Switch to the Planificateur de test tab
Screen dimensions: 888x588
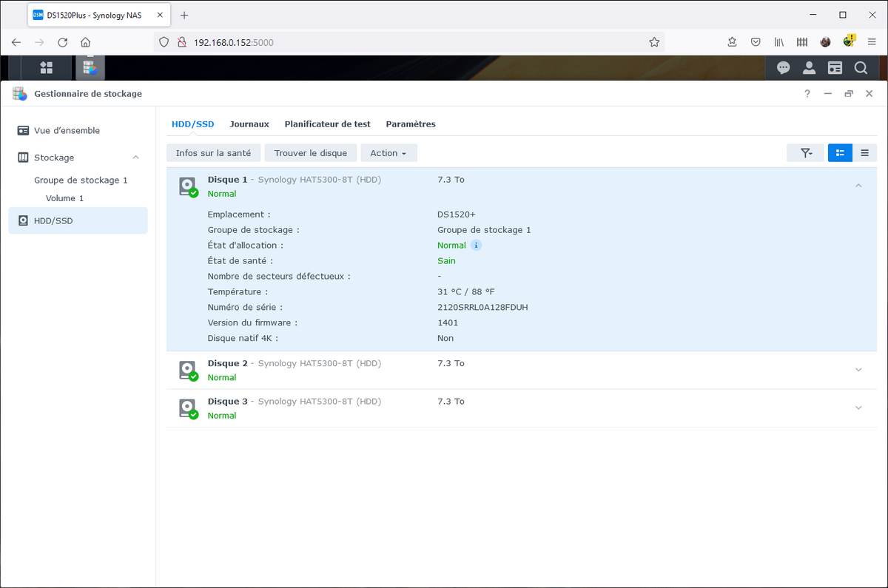coord(327,124)
